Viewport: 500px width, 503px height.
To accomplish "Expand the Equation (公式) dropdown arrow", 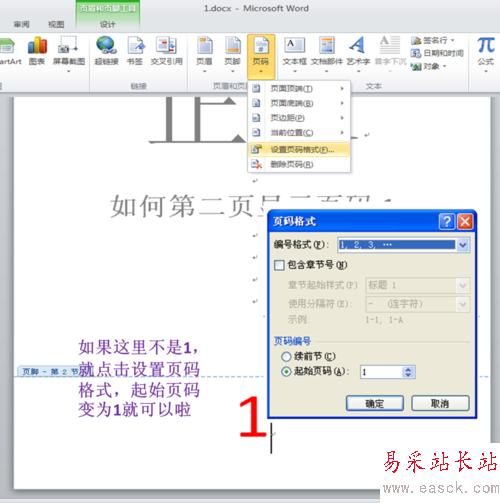I will click(x=485, y=71).
